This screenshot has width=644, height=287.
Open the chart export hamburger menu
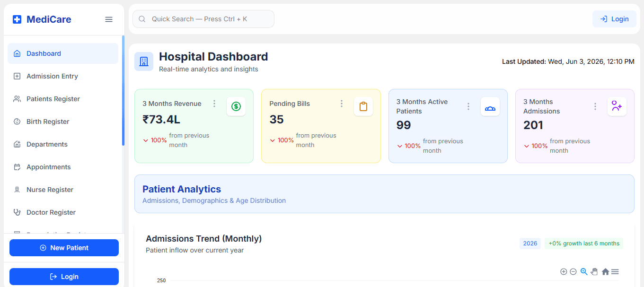[x=615, y=272]
